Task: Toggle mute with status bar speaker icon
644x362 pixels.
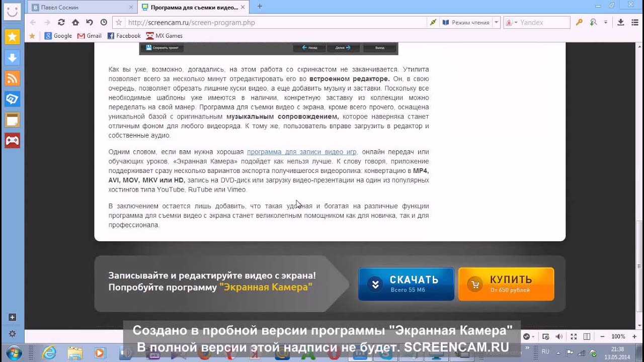Action: 558,336
